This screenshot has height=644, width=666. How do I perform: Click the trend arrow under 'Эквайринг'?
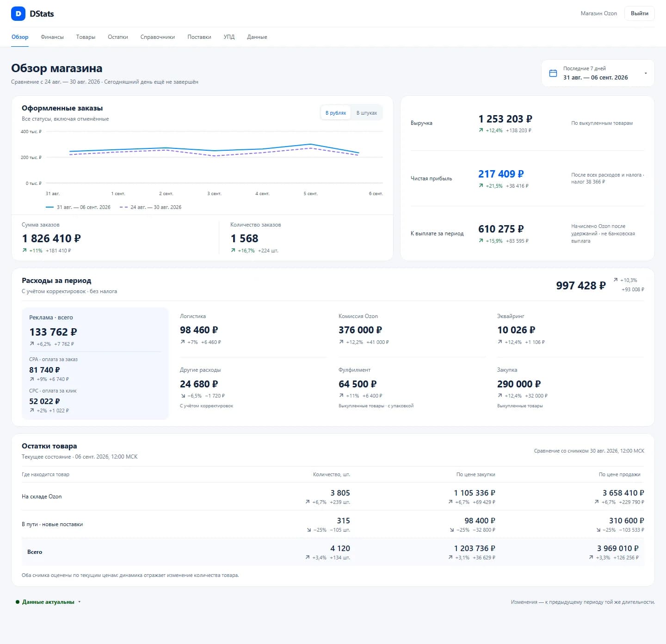pyautogui.click(x=500, y=342)
